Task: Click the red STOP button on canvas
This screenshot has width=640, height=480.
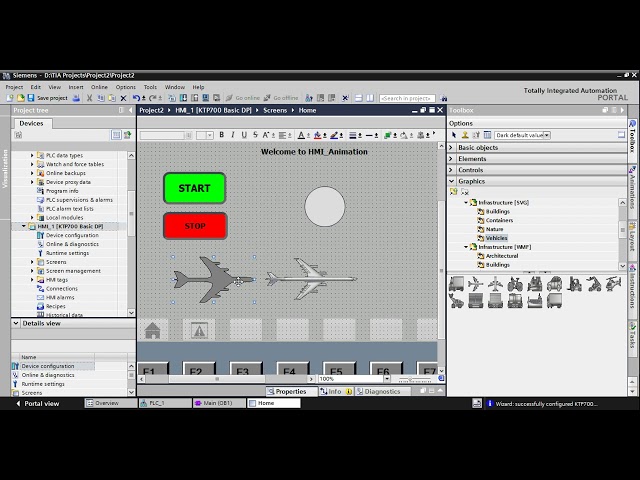Action: [195, 226]
